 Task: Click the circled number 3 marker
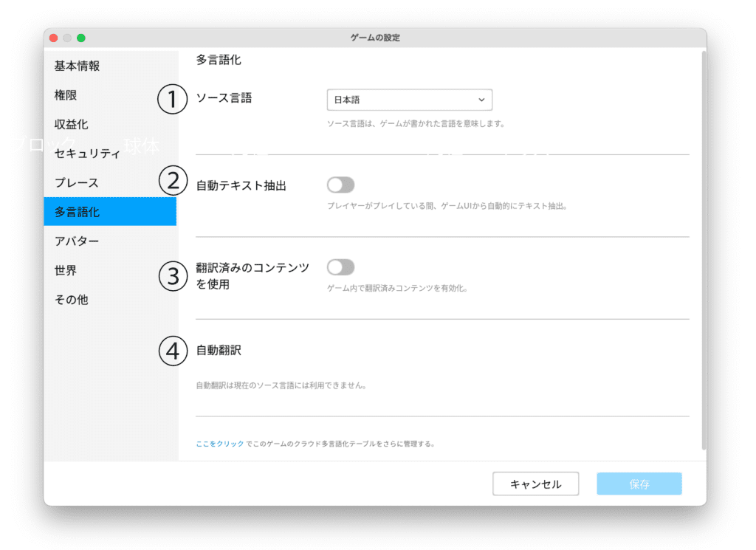173,276
